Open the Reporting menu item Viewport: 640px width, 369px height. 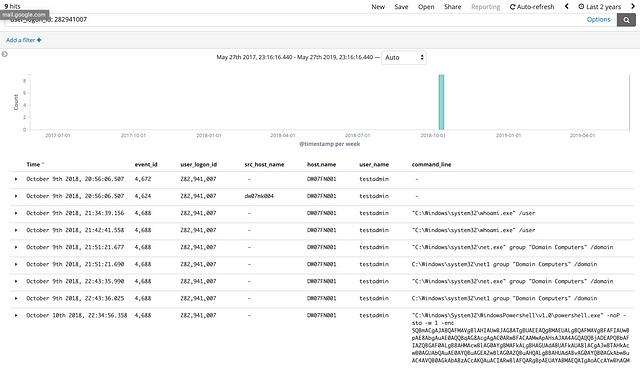(485, 7)
